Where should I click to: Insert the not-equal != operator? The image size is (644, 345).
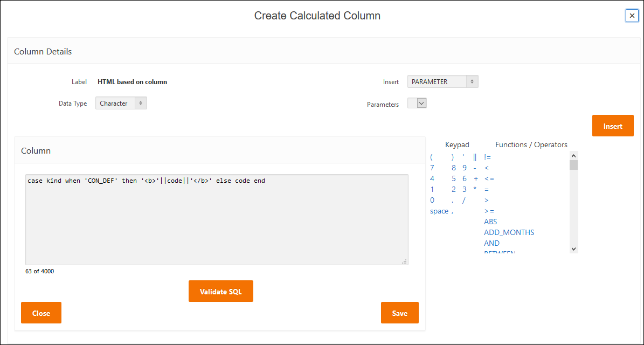pyautogui.click(x=487, y=157)
